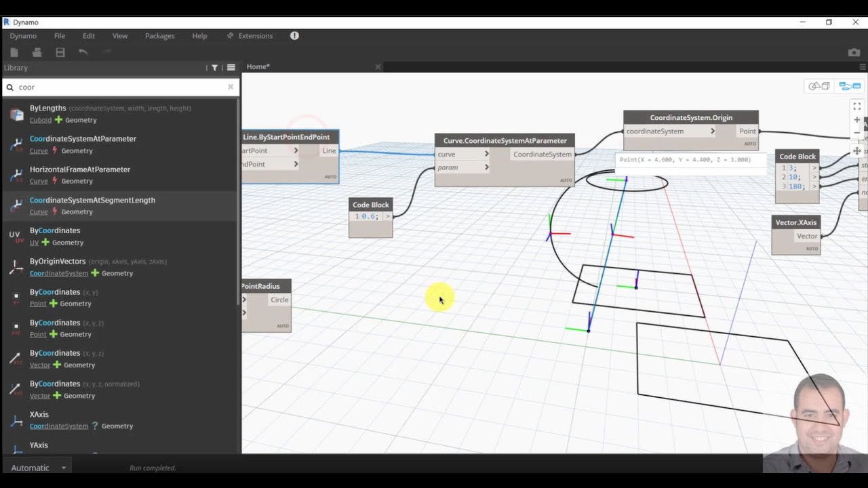Screen dimensions: 868x488
Task: Click the Save icon in toolbar
Action: (x=60, y=52)
